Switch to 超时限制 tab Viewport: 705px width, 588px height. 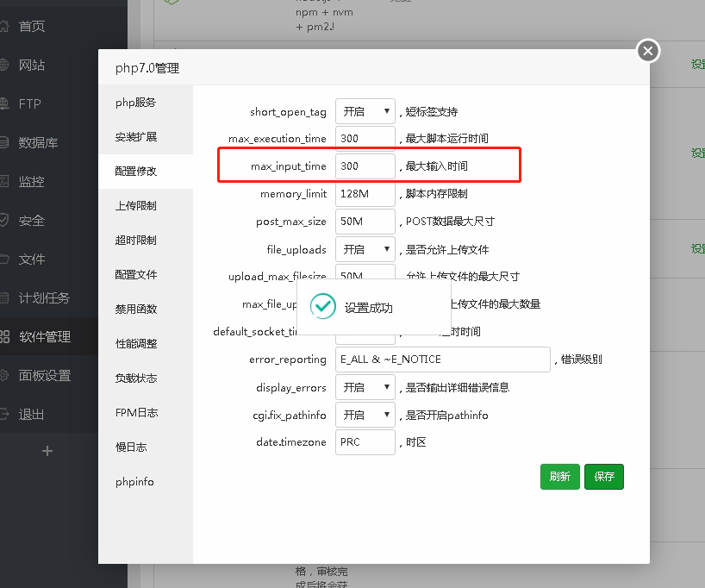[x=146, y=241]
